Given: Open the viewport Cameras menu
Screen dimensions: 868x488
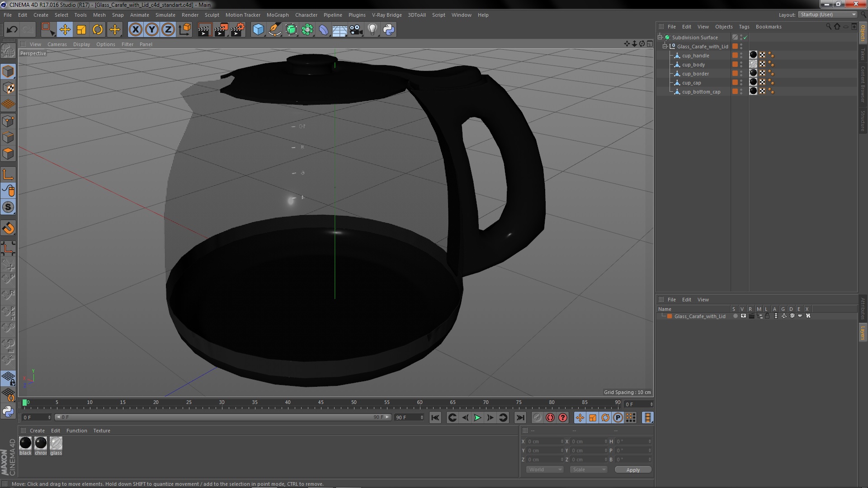Looking at the screenshot, I should pos(57,44).
